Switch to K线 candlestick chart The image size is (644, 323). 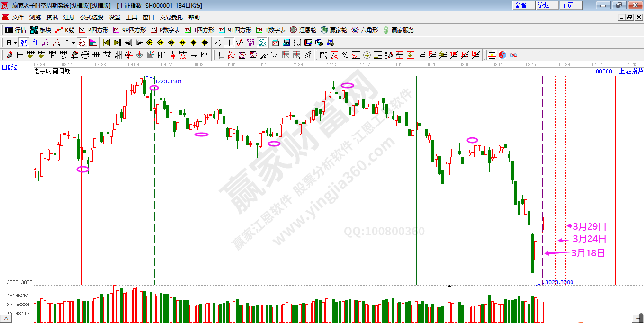tap(65, 30)
